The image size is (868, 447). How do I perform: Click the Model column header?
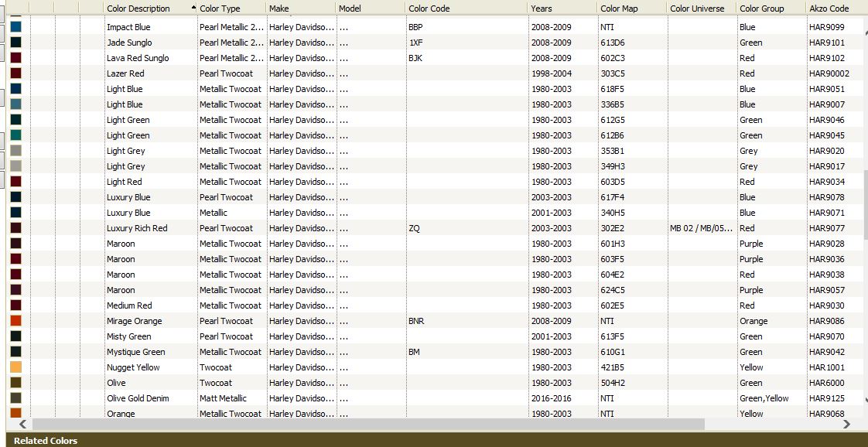click(371, 9)
